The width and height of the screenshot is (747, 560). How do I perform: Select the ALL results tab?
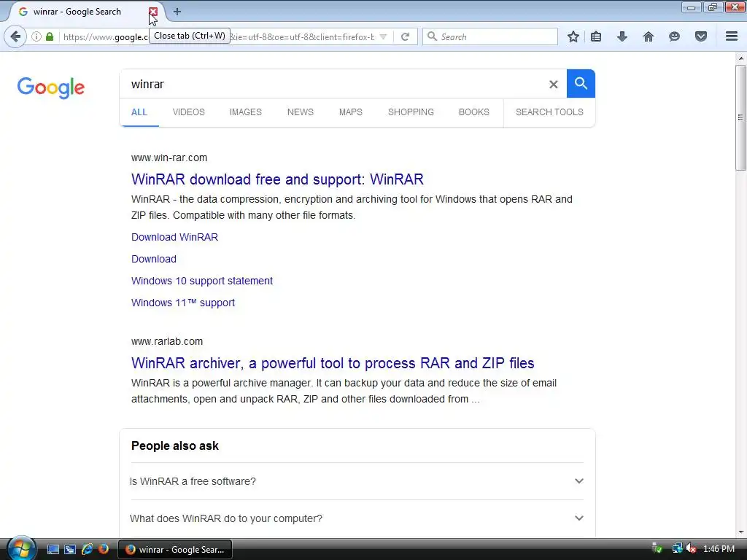pos(139,112)
